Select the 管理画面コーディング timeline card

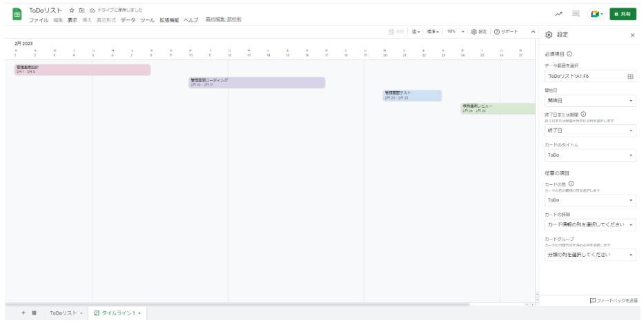coord(257,82)
